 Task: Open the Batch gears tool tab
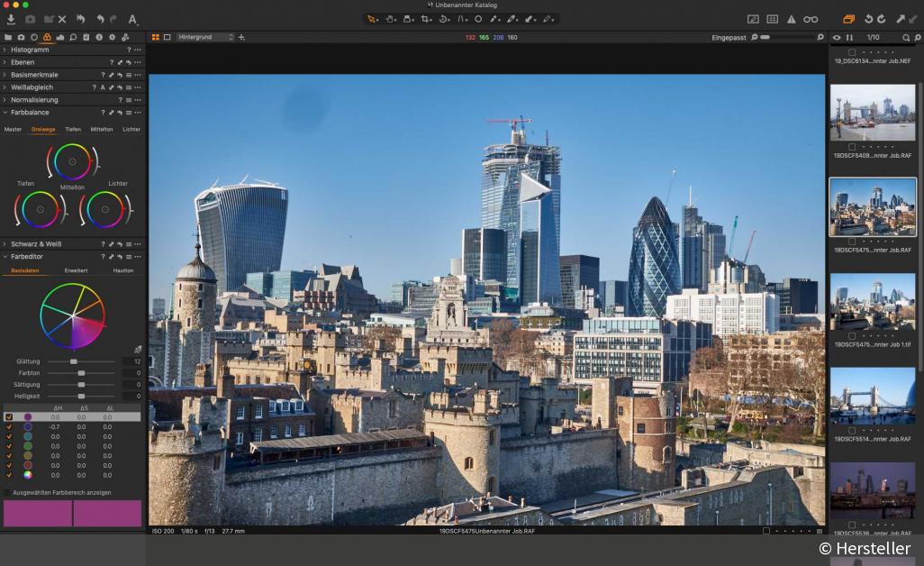[x=125, y=37]
